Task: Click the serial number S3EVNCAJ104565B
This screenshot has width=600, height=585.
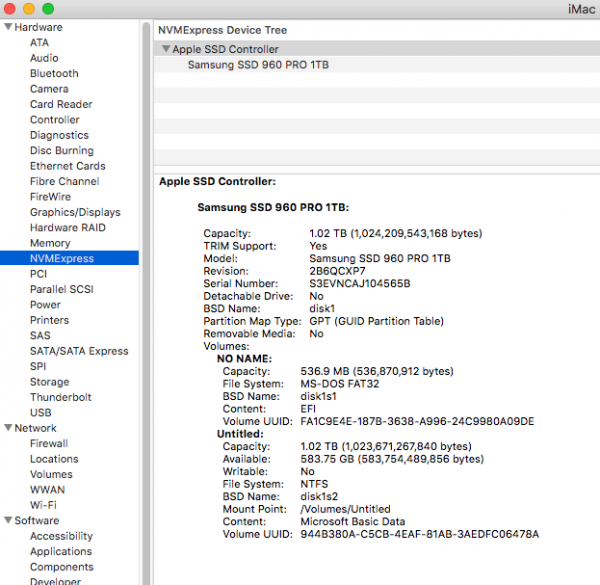Action: coord(360,283)
